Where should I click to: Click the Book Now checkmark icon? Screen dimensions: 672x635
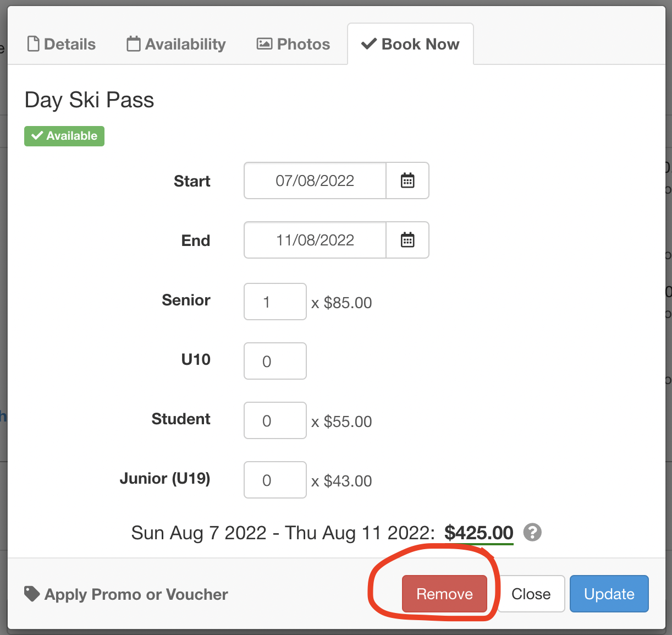pos(368,43)
